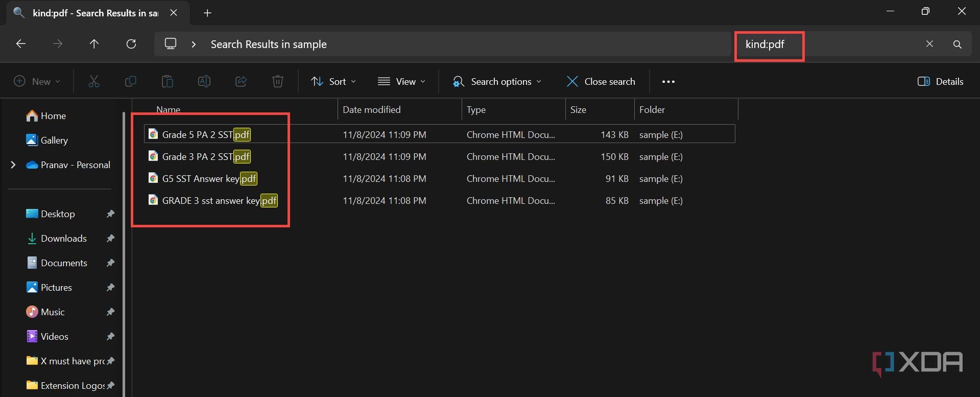Click the Close search button
Viewport: 980px width, 397px height.
[601, 81]
